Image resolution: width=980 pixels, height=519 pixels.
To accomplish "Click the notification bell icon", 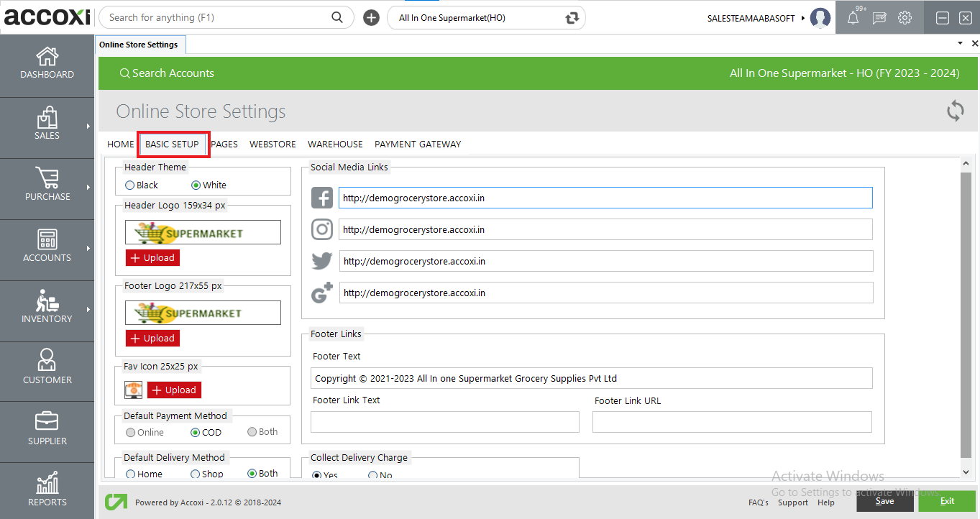I will [853, 17].
